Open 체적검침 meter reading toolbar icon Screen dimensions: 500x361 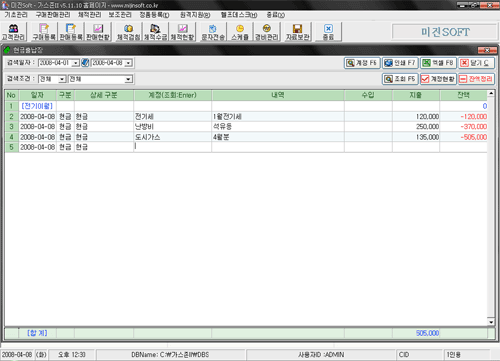tap(128, 32)
